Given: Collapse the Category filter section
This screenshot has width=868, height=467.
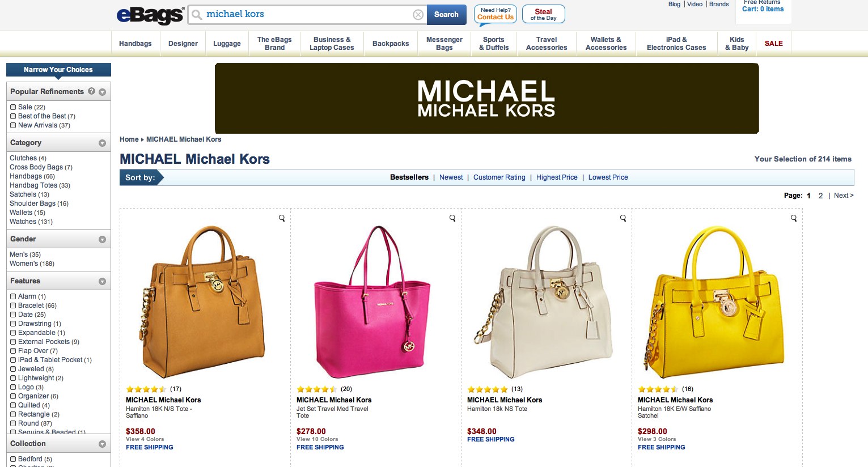Looking at the screenshot, I should [x=102, y=143].
